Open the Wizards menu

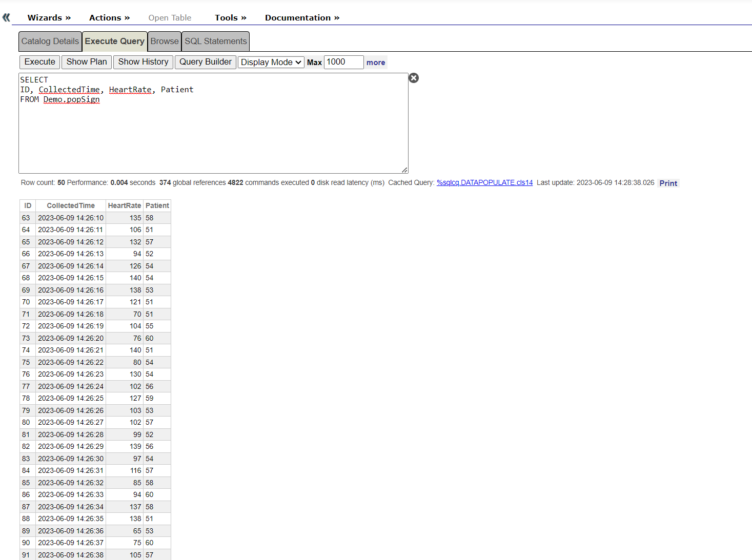click(49, 17)
